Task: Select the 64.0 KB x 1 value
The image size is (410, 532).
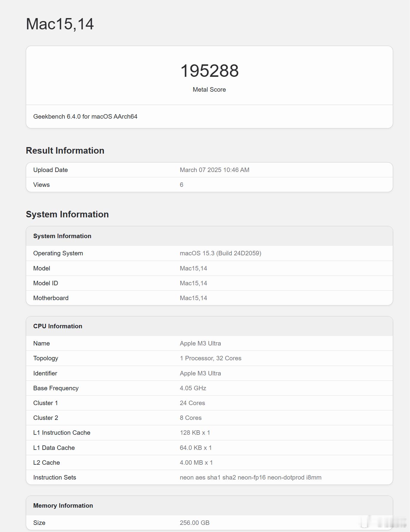Action: pyautogui.click(x=196, y=448)
